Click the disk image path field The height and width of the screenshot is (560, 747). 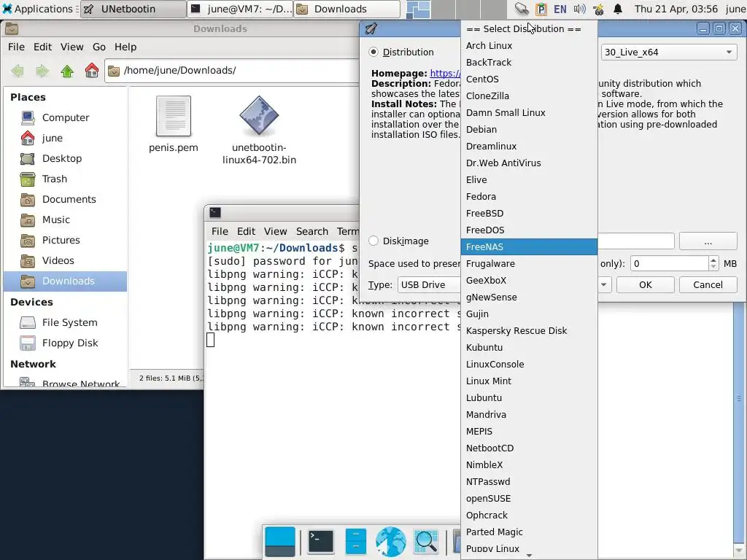[x=636, y=241]
